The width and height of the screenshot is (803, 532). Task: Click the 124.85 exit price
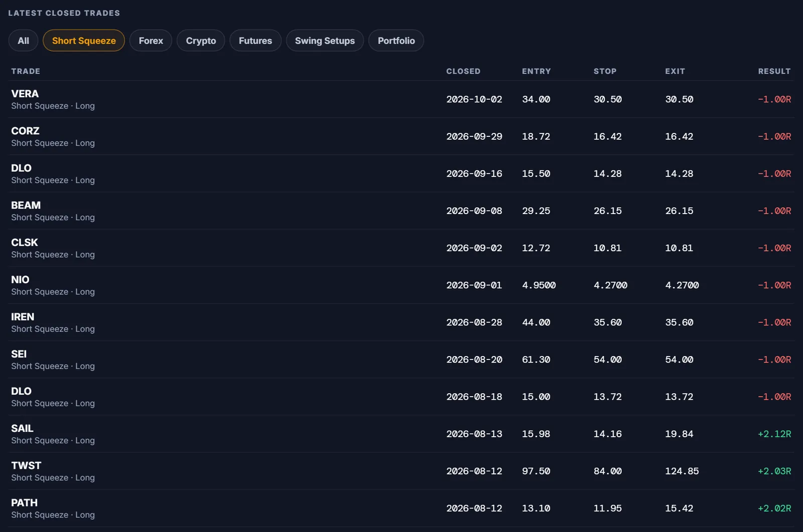682,471
